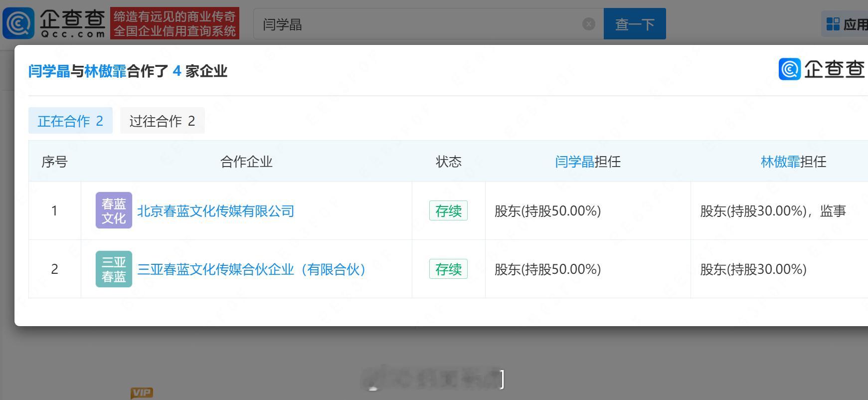Click the 序号 column header
This screenshot has height=400, width=868.
(54, 162)
